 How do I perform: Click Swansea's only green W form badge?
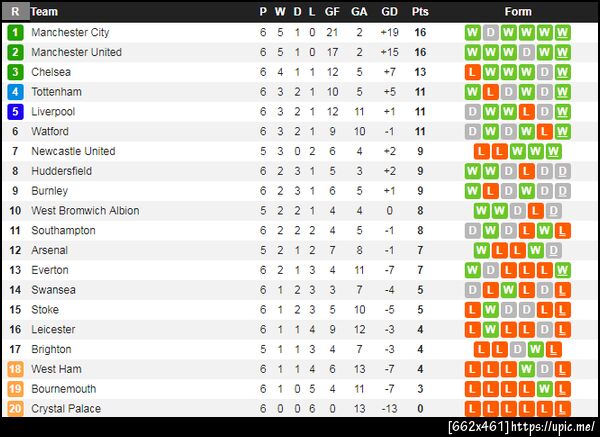(x=508, y=290)
